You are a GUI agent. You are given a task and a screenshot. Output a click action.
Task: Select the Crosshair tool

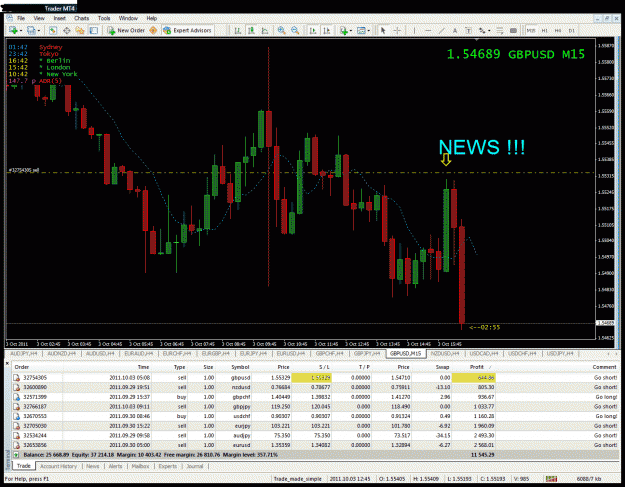[x=397, y=31]
